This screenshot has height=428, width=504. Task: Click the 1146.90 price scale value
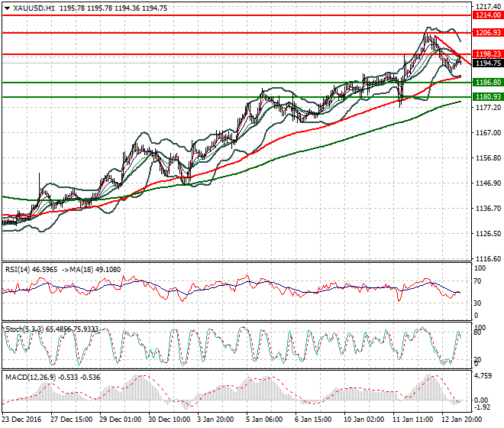point(488,183)
